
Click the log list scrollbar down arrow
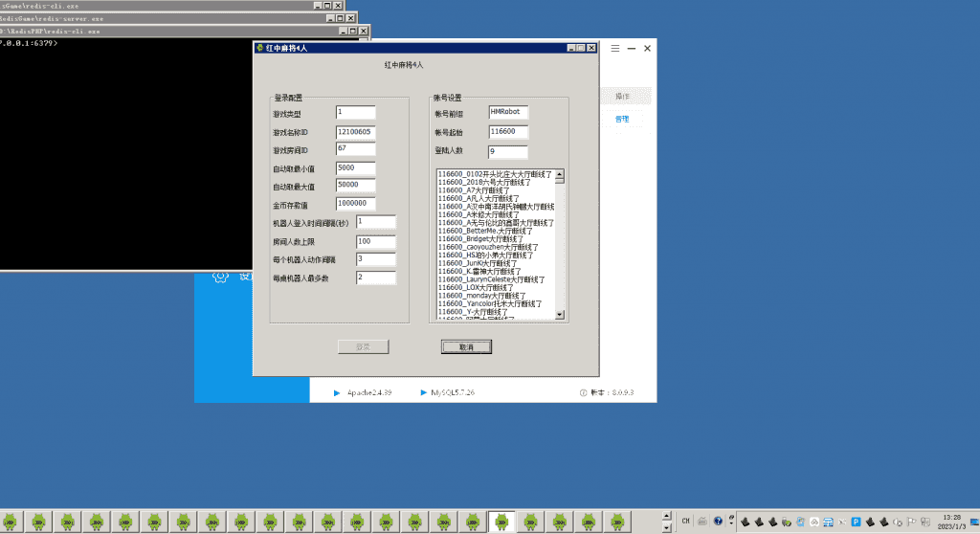[x=559, y=315]
